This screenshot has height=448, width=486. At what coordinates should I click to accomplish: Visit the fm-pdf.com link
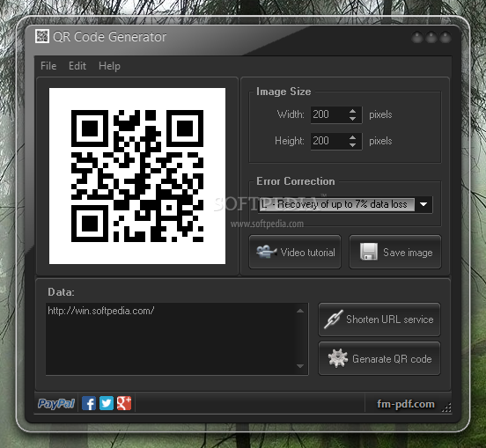click(406, 404)
